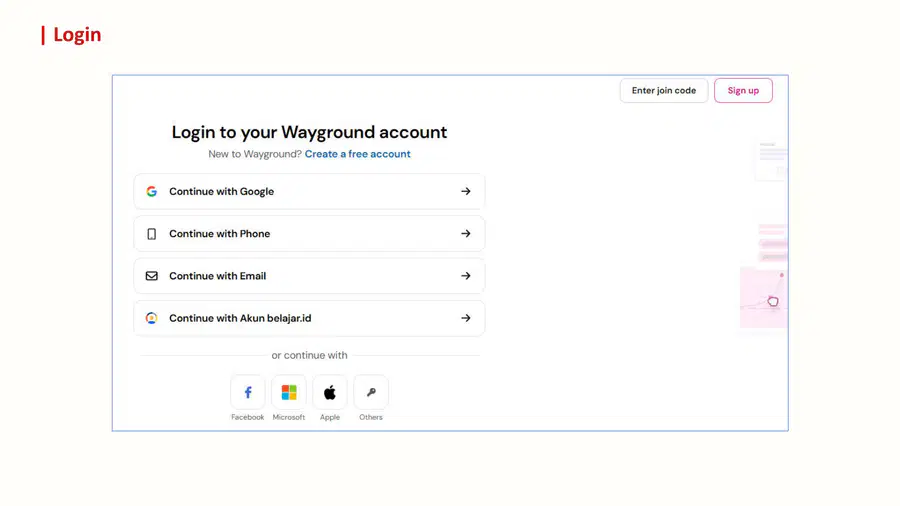Open Others login options key icon
The height and width of the screenshot is (506, 900).
[x=371, y=392]
